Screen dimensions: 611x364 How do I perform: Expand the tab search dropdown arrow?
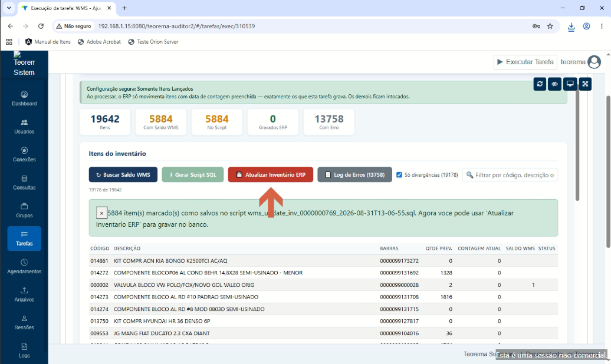click(x=9, y=8)
